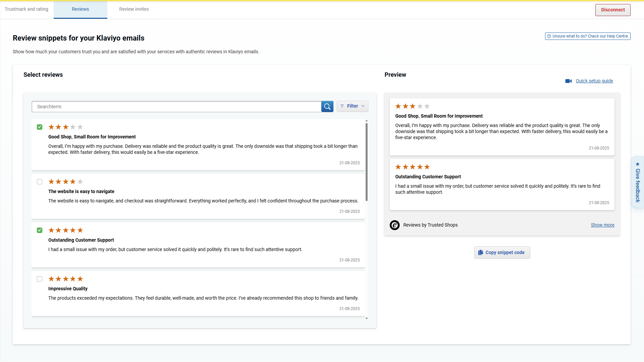Focus the Searchterm input field

[x=176, y=107]
